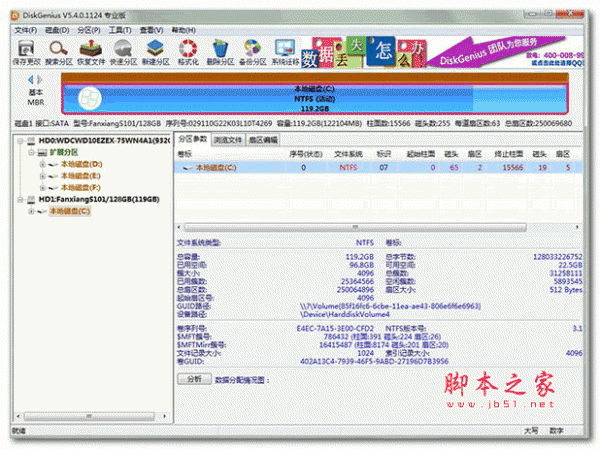The image size is (600, 449).
Task: Click the DiskGenius title bar app icon
Action: 15,16
